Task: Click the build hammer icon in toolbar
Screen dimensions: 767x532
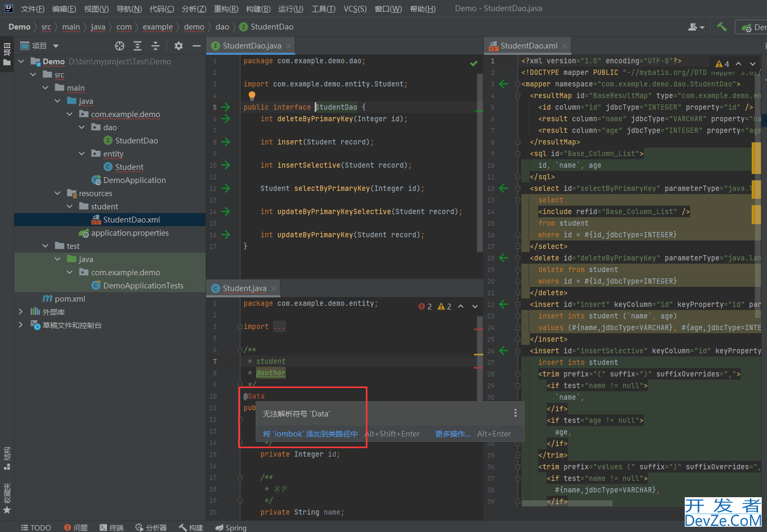Action: click(x=722, y=26)
